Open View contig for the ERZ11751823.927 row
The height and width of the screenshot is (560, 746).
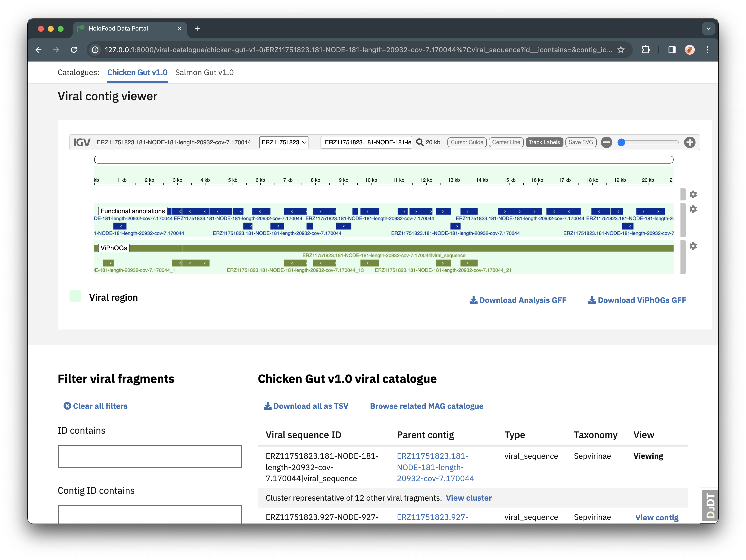click(x=657, y=517)
